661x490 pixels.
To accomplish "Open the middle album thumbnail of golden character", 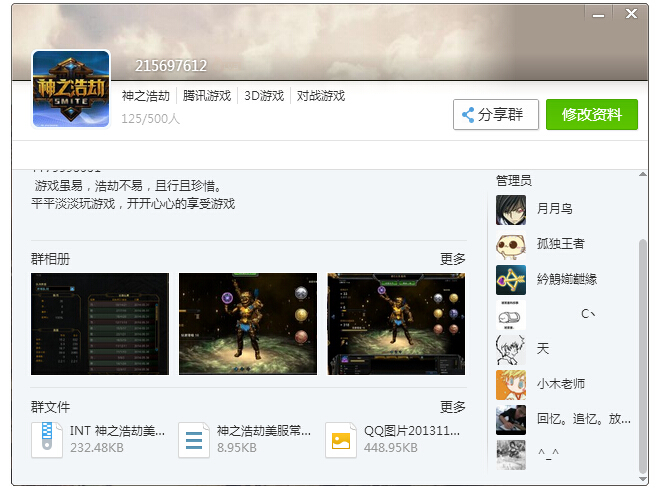I will pos(248,324).
